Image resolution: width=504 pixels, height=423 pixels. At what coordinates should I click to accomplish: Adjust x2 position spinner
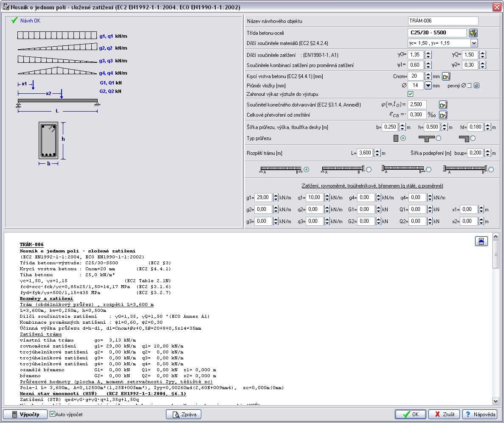[481, 221]
